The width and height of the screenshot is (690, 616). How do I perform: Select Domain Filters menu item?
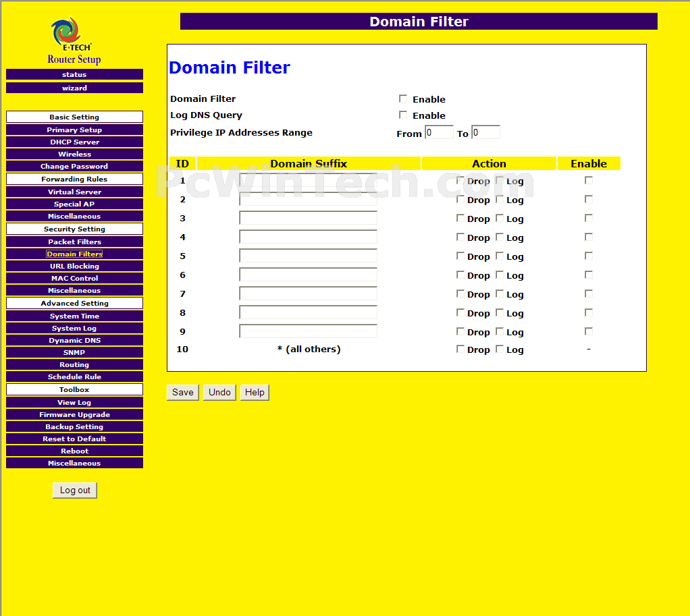[74, 254]
